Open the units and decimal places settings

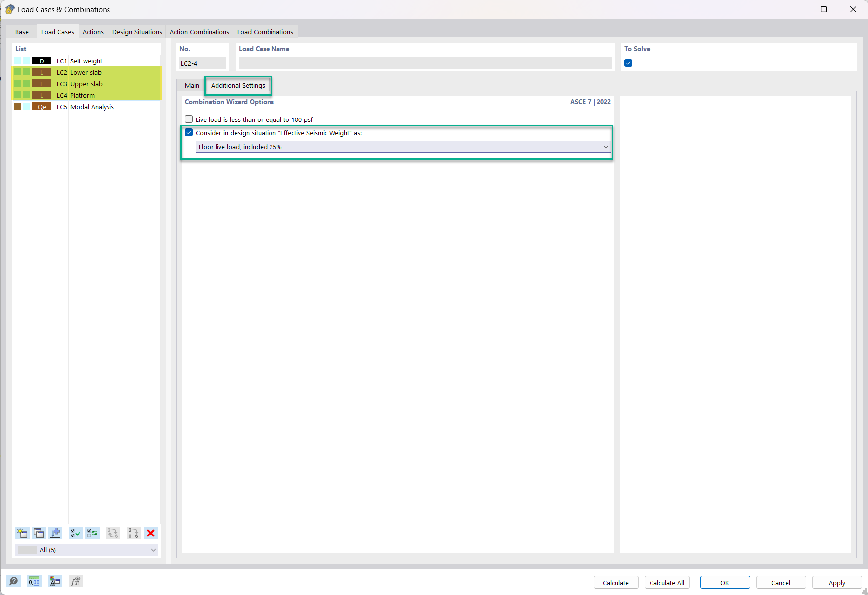pos(34,581)
